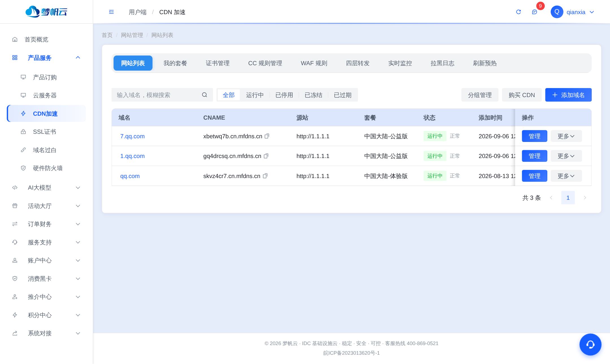Click the 分组管理 button
Image resolution: width=610 pixels, height=364 pixels.
coord(480,95)
